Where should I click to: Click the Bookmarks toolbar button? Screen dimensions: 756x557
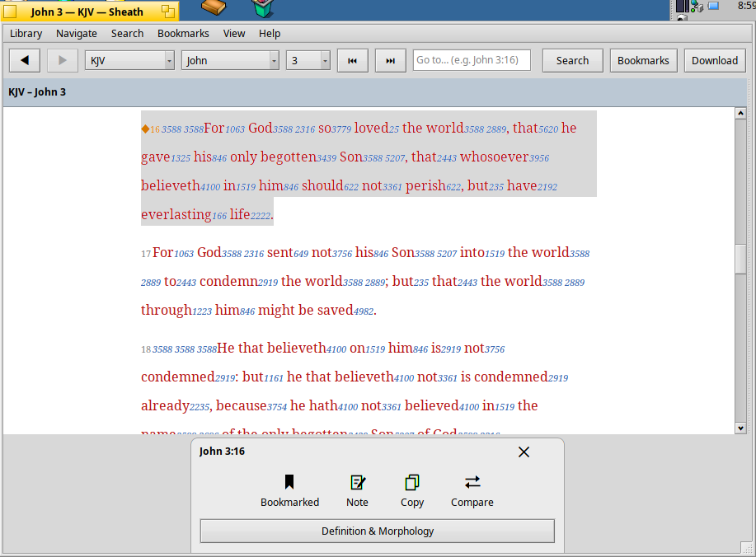coord(643,61)
